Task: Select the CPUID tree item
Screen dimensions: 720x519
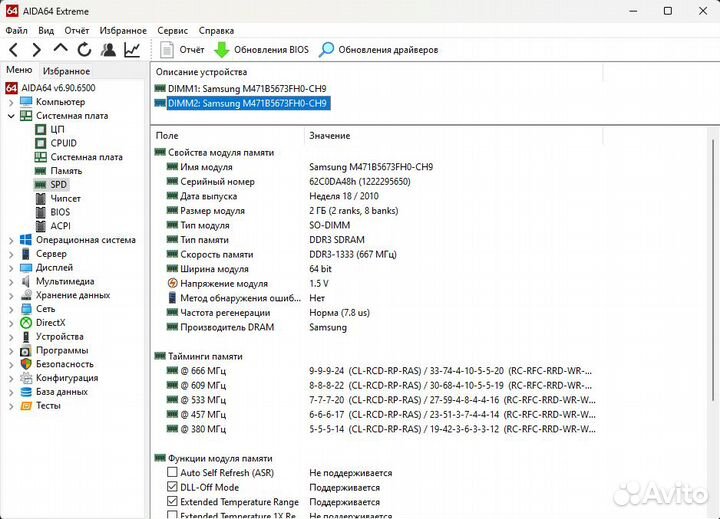Action: (x=63, y=143)
